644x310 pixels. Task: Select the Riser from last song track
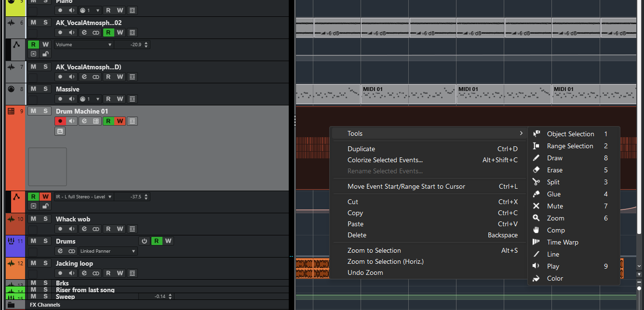pyautogui.click(x=85, y=290)
